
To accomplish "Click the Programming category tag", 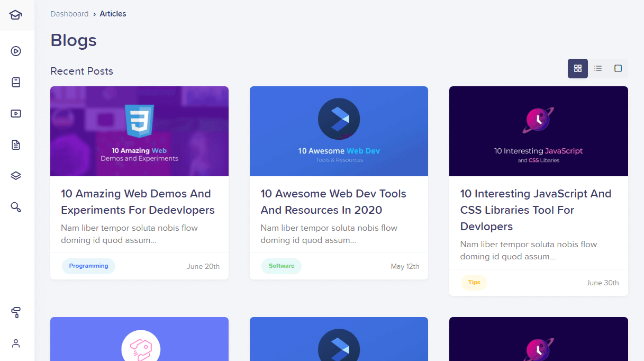I will point(88,266).
